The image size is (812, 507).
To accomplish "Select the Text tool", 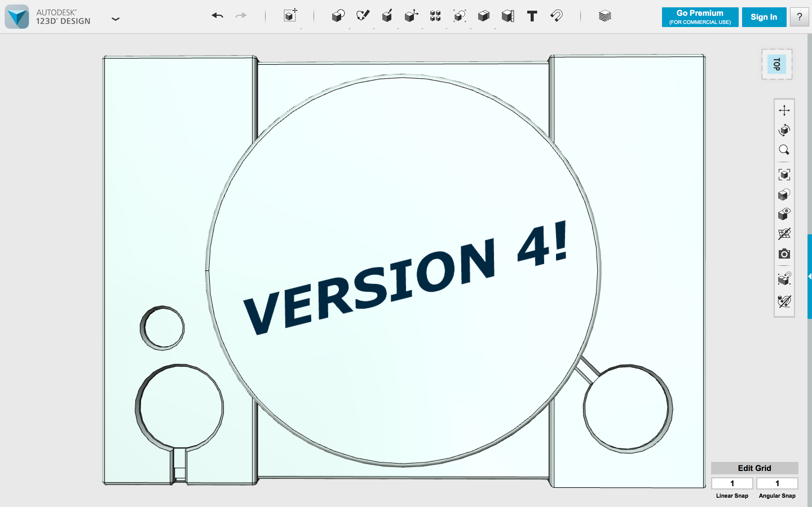I will tap(532, 16).
